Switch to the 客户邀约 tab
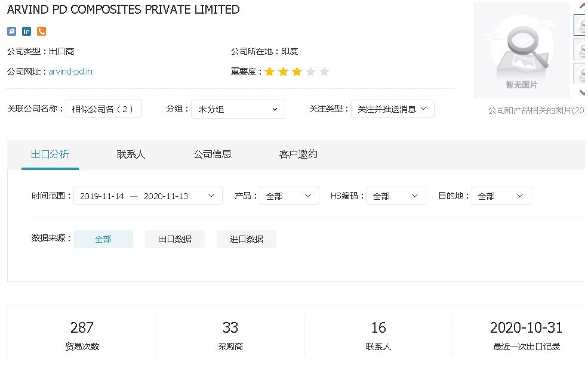The image size is (588, 390). 298,154
